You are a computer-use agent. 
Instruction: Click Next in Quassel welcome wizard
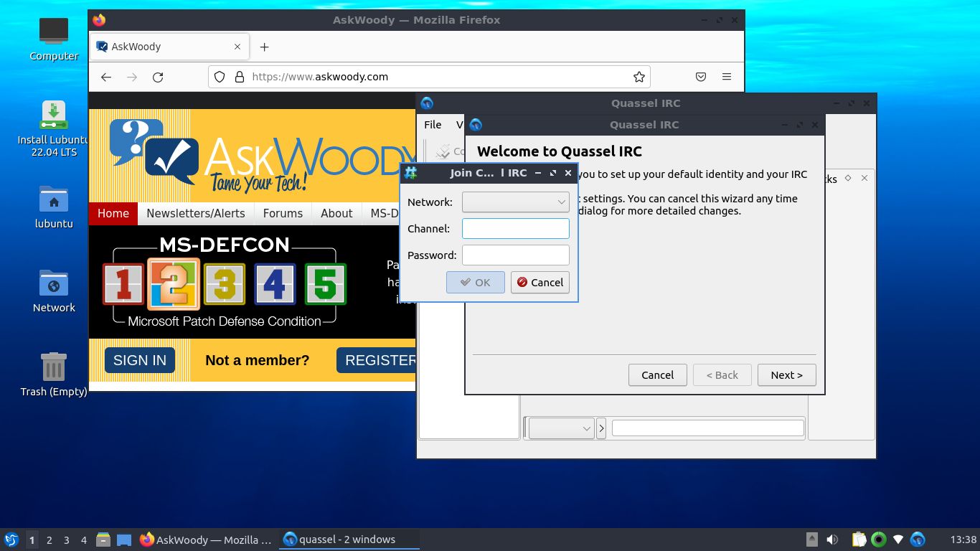tap(786, 375)
